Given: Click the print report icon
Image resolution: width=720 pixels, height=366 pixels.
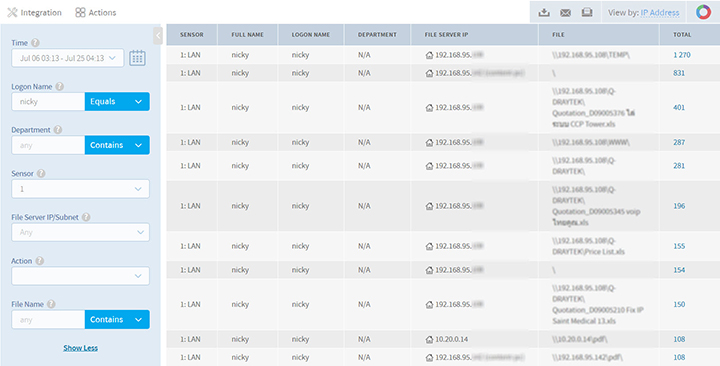Looking at the screenshot, I should (x=586, y=13).
